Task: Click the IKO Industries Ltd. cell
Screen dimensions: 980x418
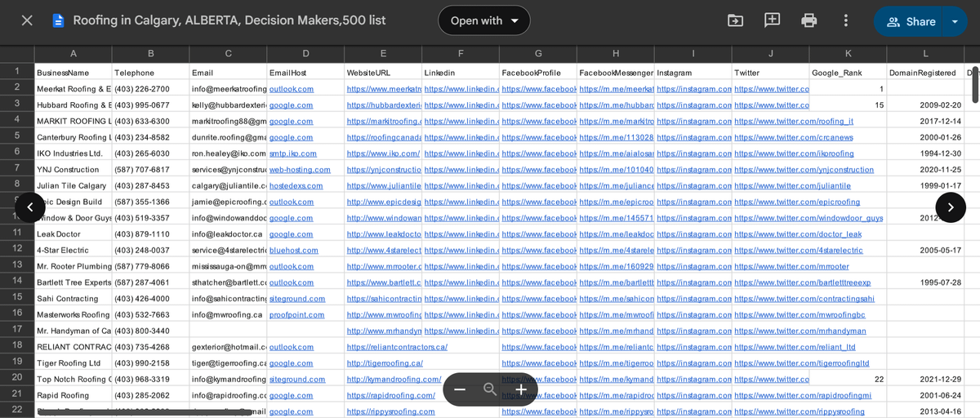Action: [x=73, y=153]
